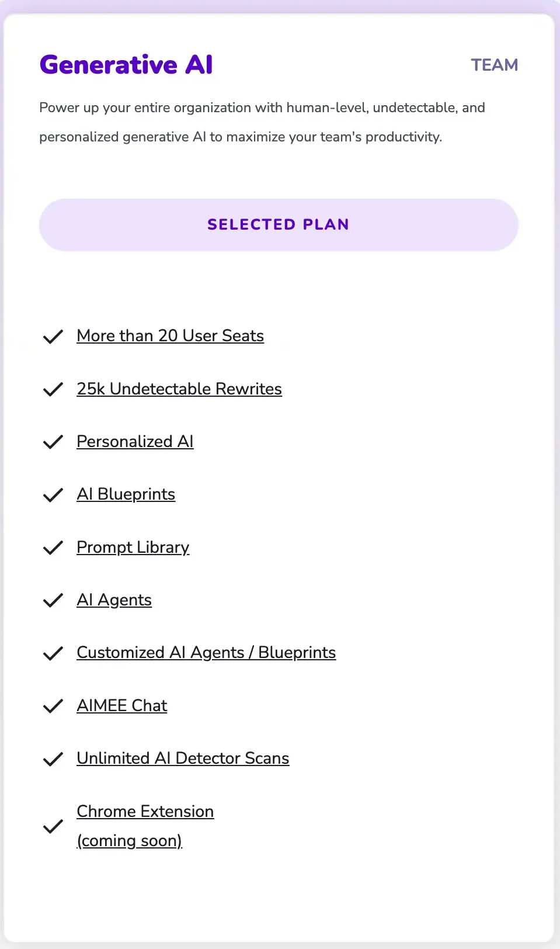Image resolution: width=560 pixels, height=949 pixels.
Task: Select the AI Blueprints link
Action: point(126,494)
